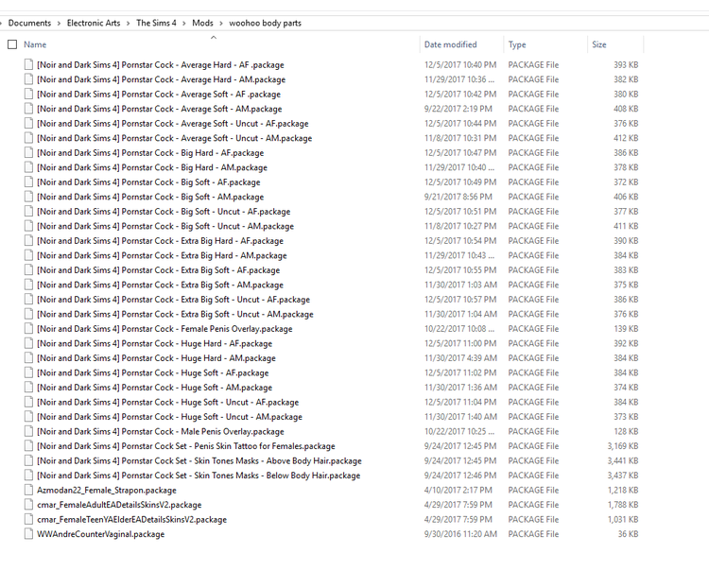Select file name 'Huge Soft - Uncut - AF.package'
The image size is (709, 588).
(x=167, y=402)
